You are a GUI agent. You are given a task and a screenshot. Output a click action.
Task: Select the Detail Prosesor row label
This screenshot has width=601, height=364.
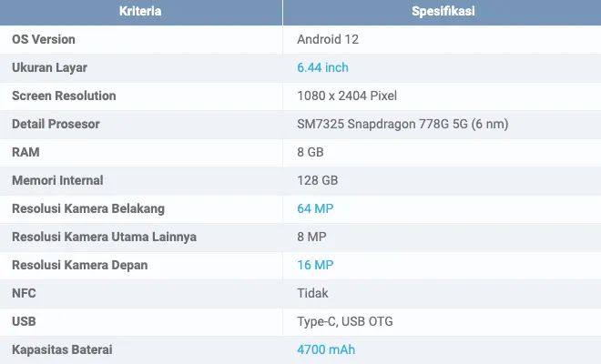[56, 124]
